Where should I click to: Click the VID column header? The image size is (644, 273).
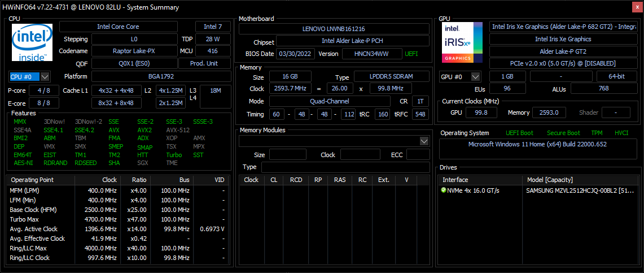coord(211,180)
